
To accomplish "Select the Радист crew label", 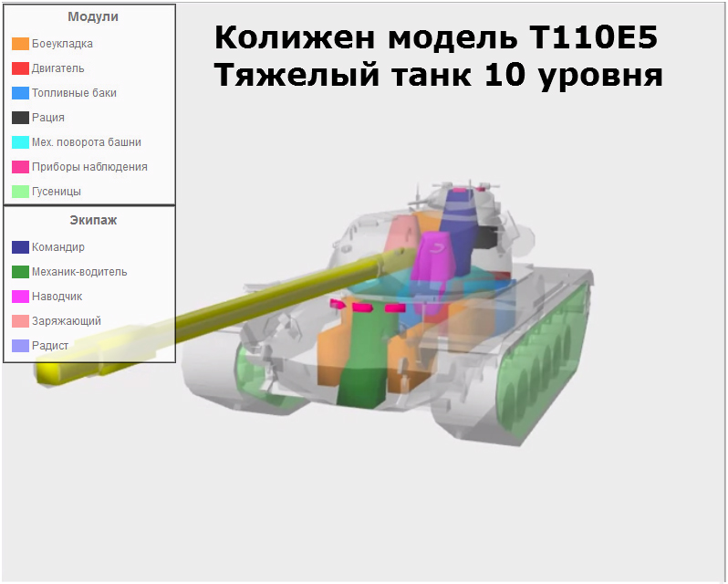I will point(50,346).
